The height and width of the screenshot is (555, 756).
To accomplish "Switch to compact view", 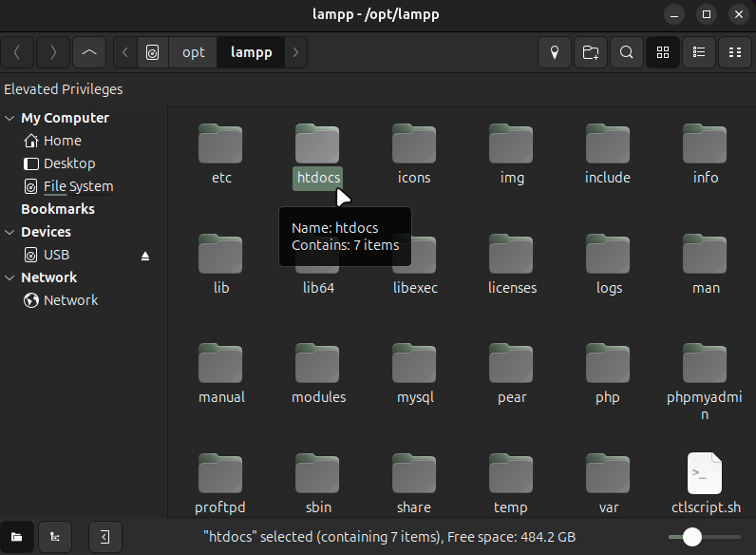I will [x=735, y=52].
